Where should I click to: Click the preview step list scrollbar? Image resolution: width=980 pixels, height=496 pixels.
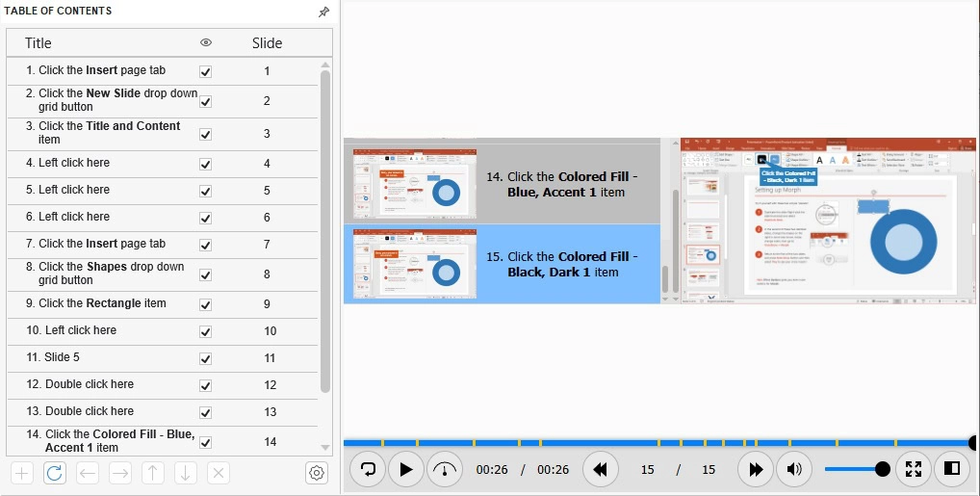665,278
